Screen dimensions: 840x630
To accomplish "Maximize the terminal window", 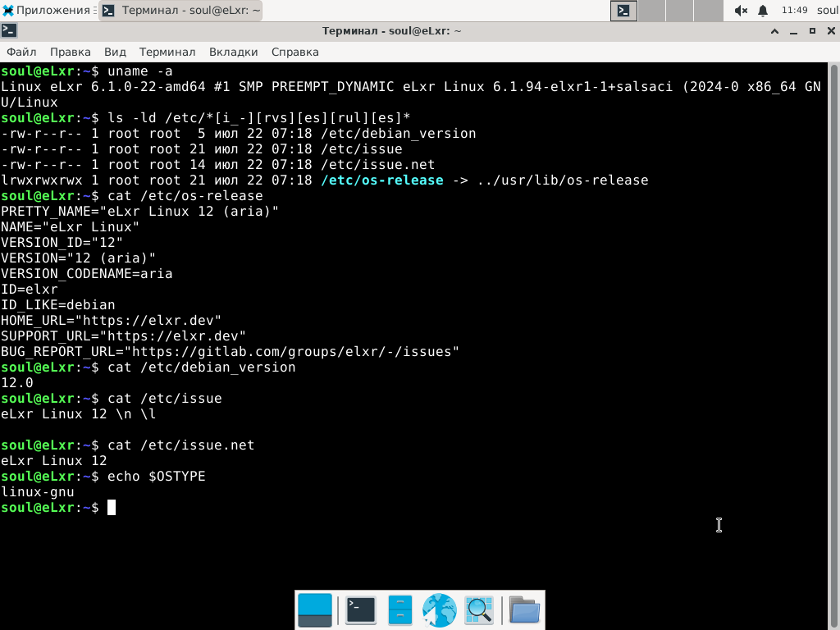I will point(812,31).
